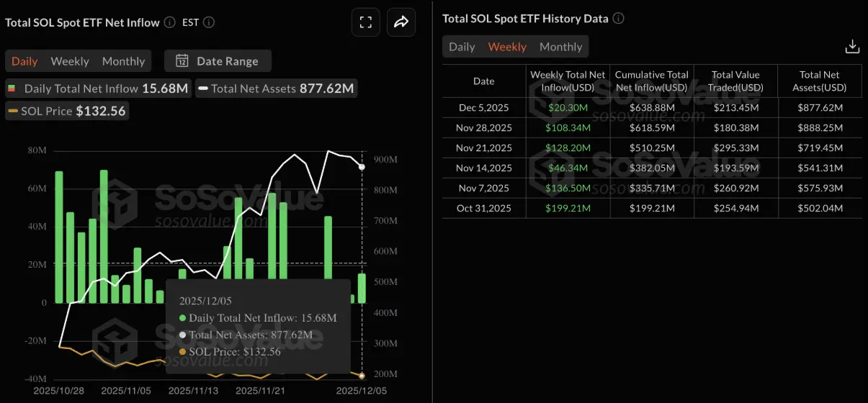Click the $295.33M value traded cell

(735, 148)
